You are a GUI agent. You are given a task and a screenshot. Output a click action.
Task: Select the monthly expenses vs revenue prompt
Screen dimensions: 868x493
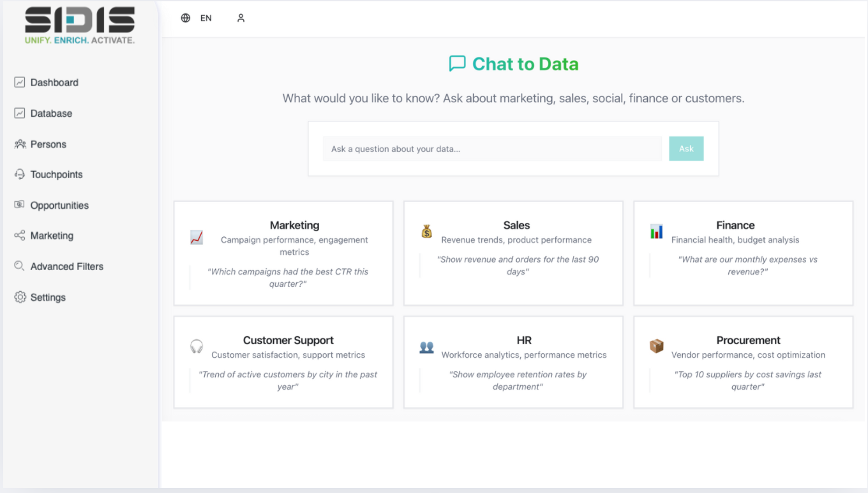pos(747,266)
